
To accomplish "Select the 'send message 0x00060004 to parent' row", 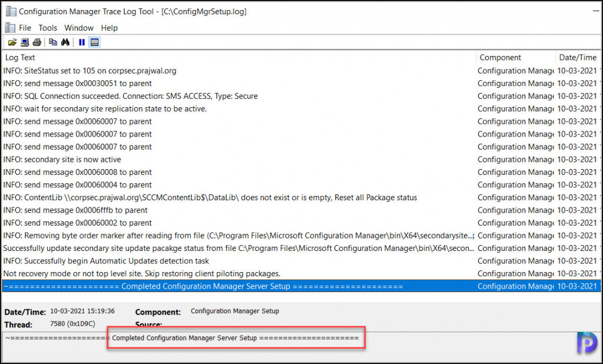I will (301, 185).
